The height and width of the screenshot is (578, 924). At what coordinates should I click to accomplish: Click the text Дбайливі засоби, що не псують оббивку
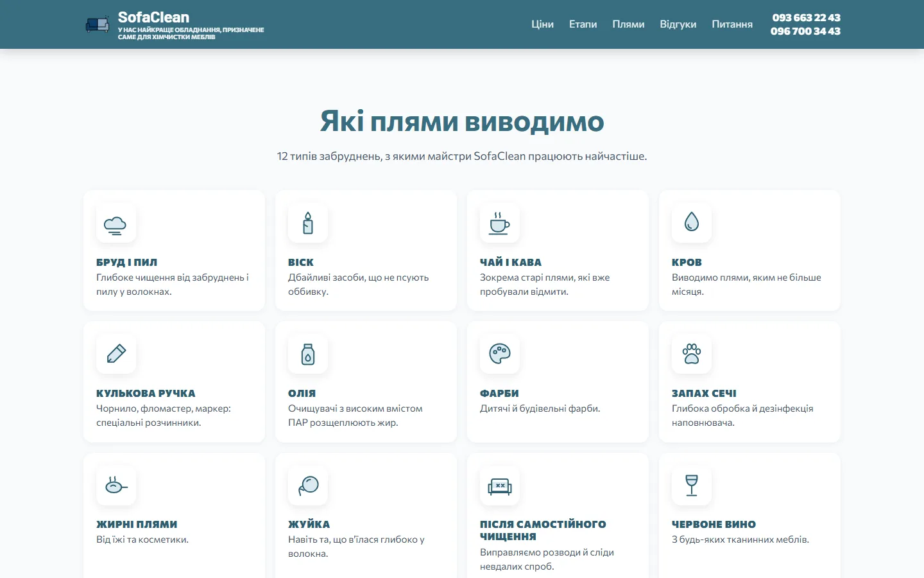(x=358, y=285)
